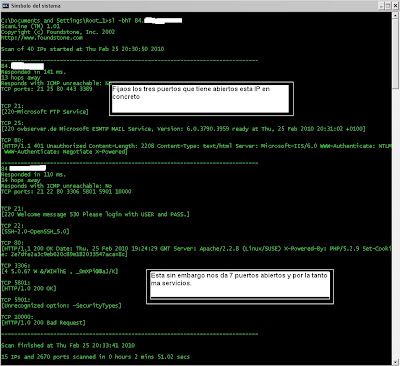Click '[HTTP/1.0 200 OK]' banner
Viewport: 400px width, 366px height.
coord(29,288)
